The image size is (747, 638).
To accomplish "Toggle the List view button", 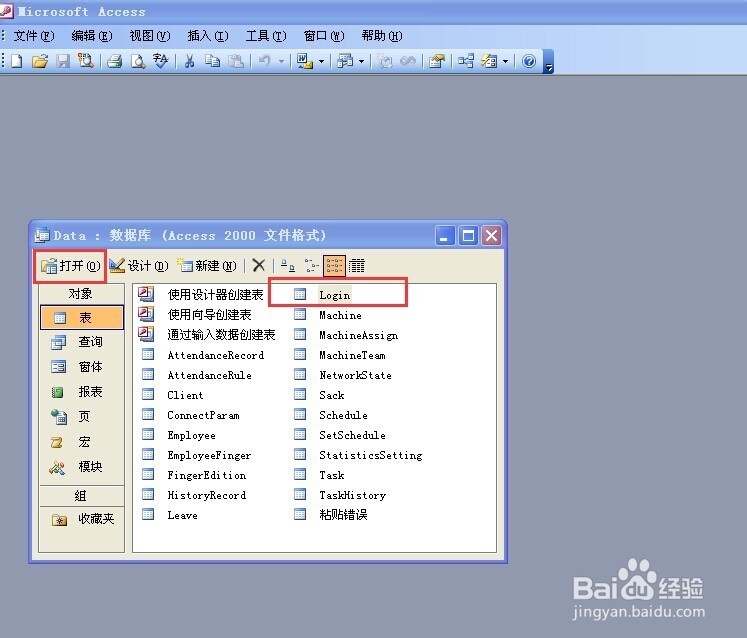I will (334, 265).
